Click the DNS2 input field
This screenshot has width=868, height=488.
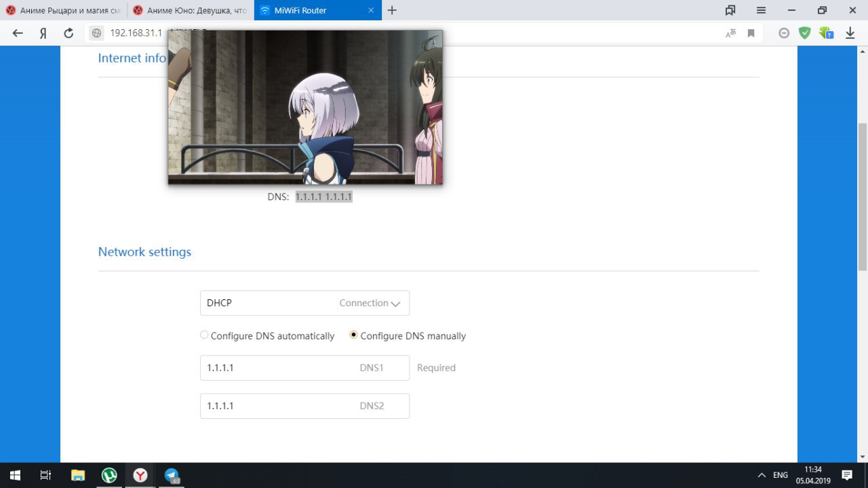[x=304, y=406]
